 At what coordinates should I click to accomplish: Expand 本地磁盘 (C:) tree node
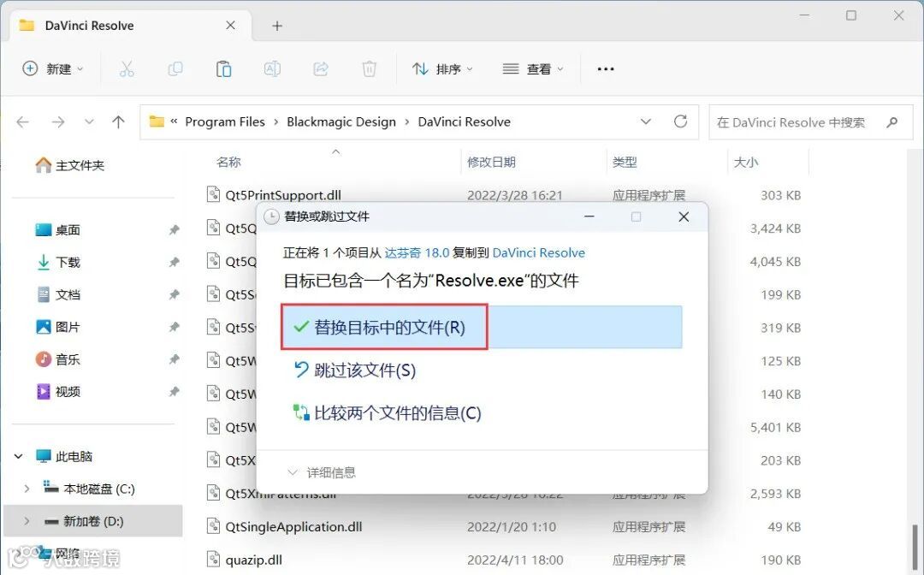pyautogui.click(x=27, y=489)
